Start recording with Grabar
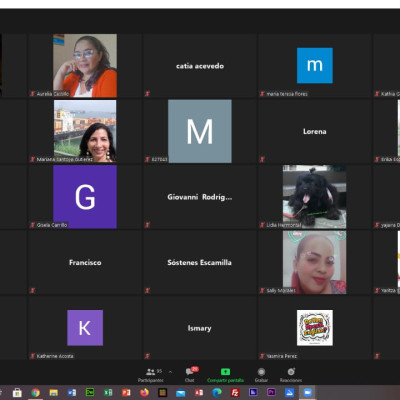 (261, 375)
